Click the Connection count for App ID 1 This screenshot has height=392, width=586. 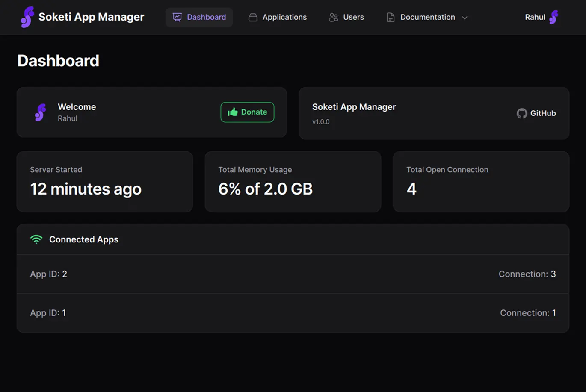528,313
